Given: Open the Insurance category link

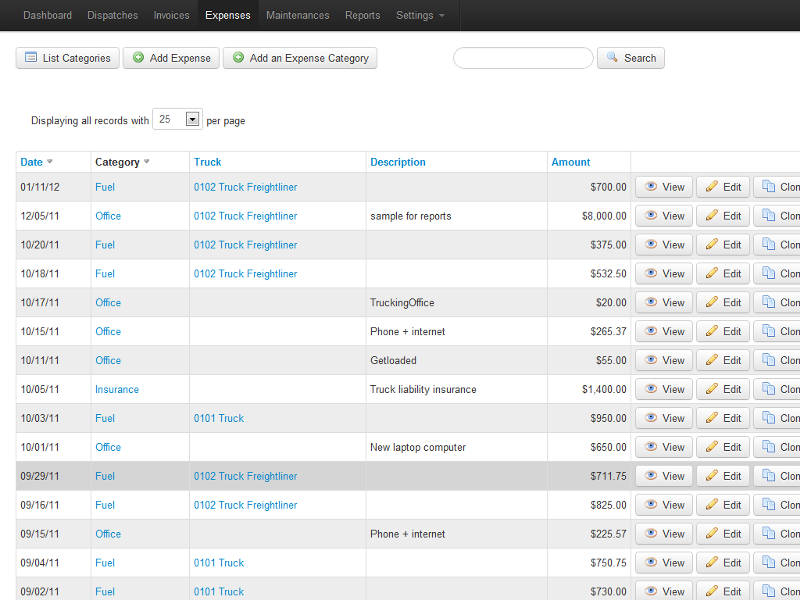Looking at the screenshot, I should 117,389.
